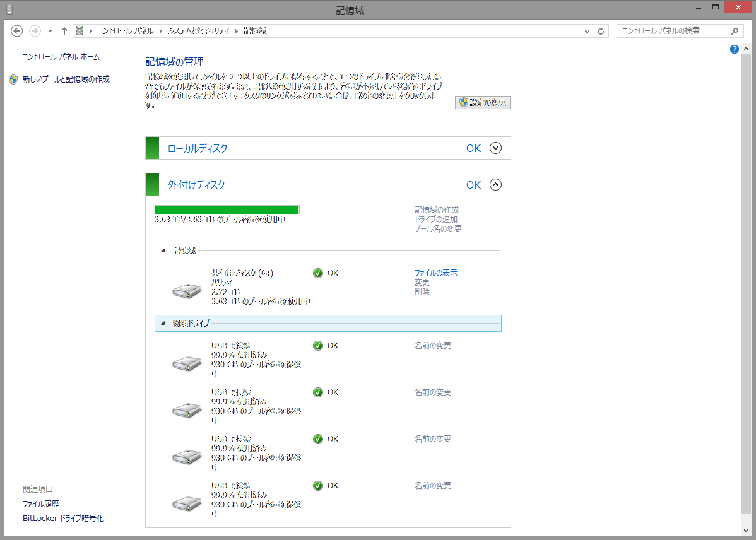Click the back navigation arrow

(17, 31)
